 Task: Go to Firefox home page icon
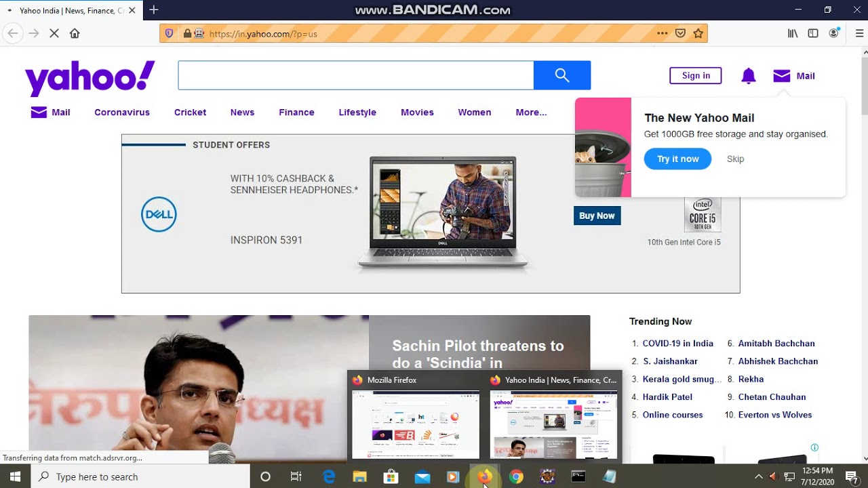pyautogui.click(x=75, y=33)
